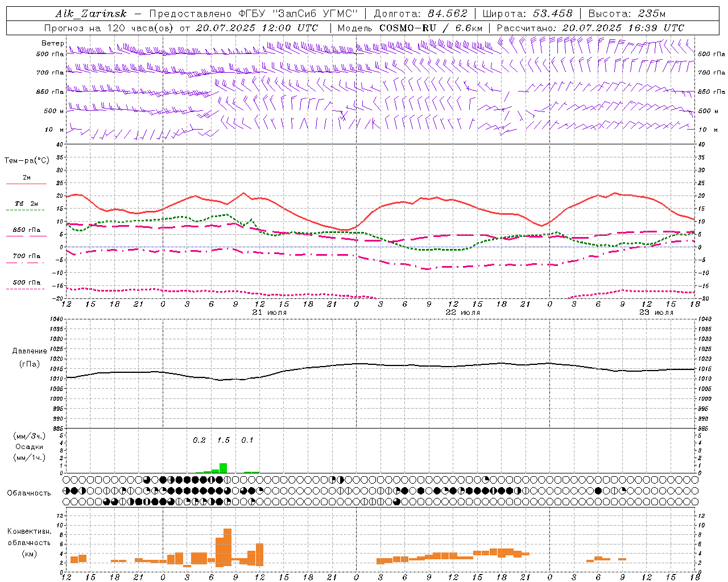Click the Td 2м dew point legend entry
This screenshot has width=728, height=582.
(x=26, y=203)
